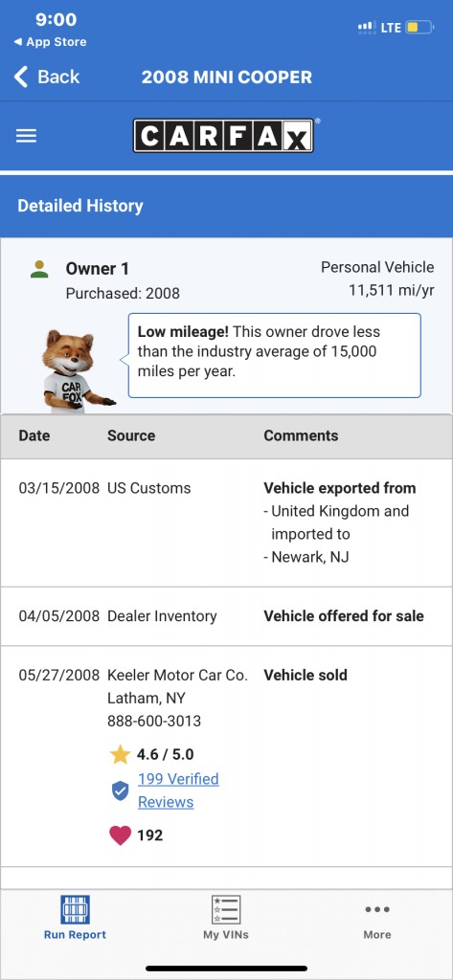Viewport: 453px width, 980px height.
Task: Open the hamburger menu icon
Action: 26,136
